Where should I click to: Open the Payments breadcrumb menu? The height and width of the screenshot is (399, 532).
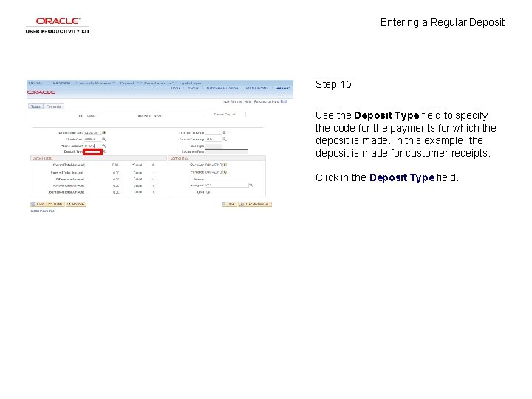click(128, 83)
